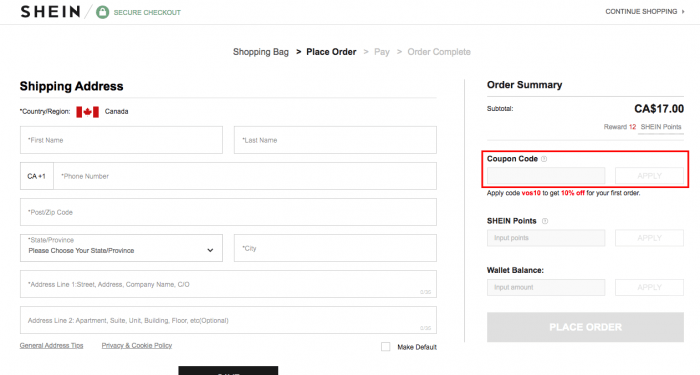
Task: Select the Pay breadcrumb step
Action: [382, 52]
